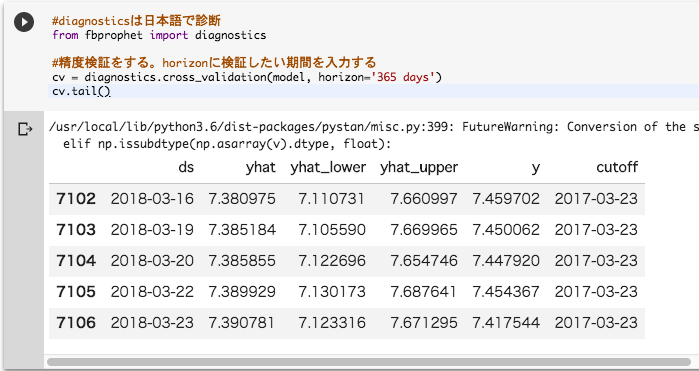699x371 pixels.
Task: Click cutoff 2017-03-23 in row 7104
Action: pos(596,260)
